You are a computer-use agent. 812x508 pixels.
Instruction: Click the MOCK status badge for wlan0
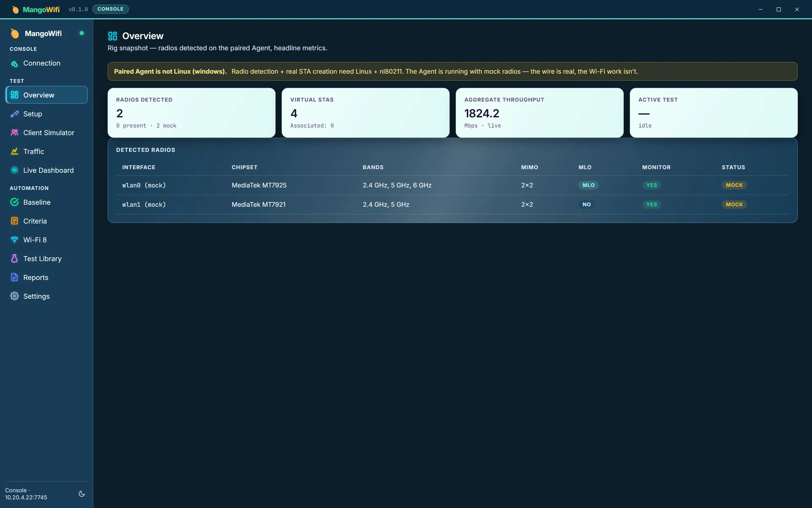pos(734,185)
